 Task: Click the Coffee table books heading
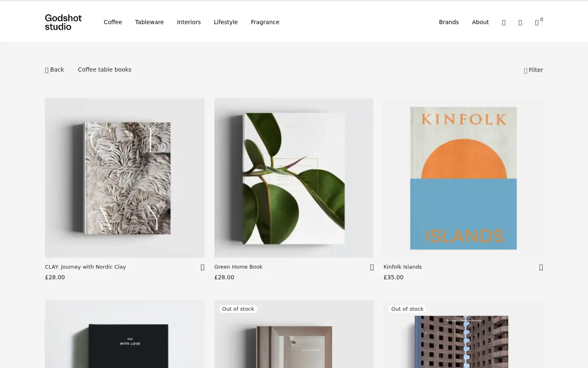point(105,70)
